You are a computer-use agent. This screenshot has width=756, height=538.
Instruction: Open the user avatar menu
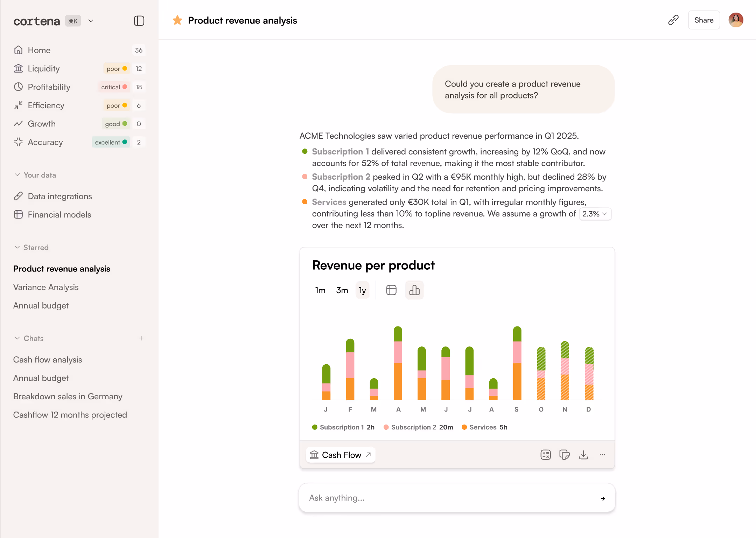click(736, 20)
